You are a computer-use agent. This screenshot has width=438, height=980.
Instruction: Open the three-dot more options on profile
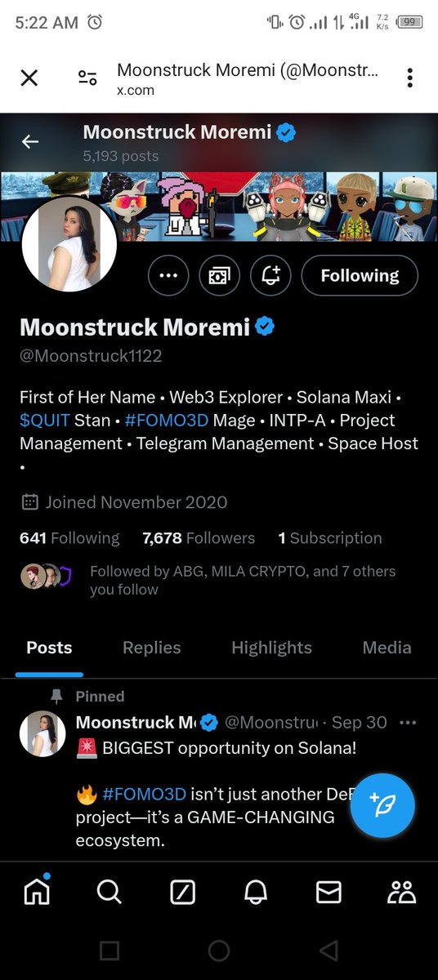tap(168, 276)
